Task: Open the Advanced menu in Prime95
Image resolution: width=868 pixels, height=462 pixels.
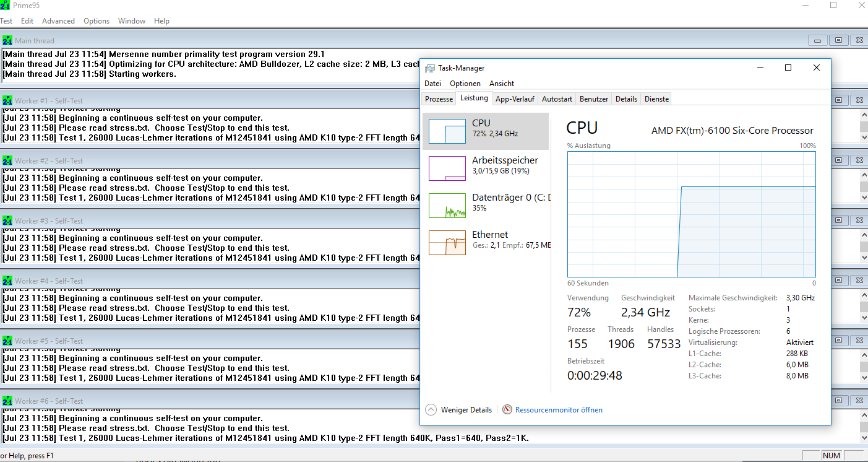Action: coord(58,21)
